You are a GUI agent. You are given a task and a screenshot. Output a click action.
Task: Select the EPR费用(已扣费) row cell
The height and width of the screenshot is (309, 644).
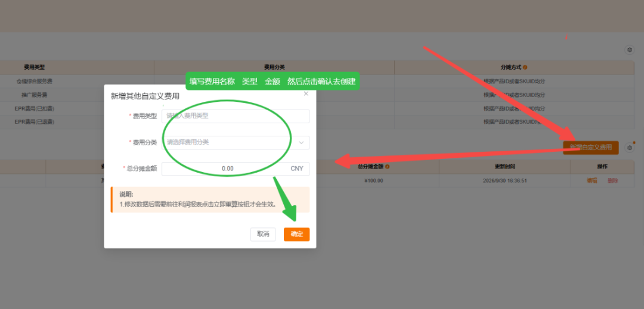tap(35, 108)
